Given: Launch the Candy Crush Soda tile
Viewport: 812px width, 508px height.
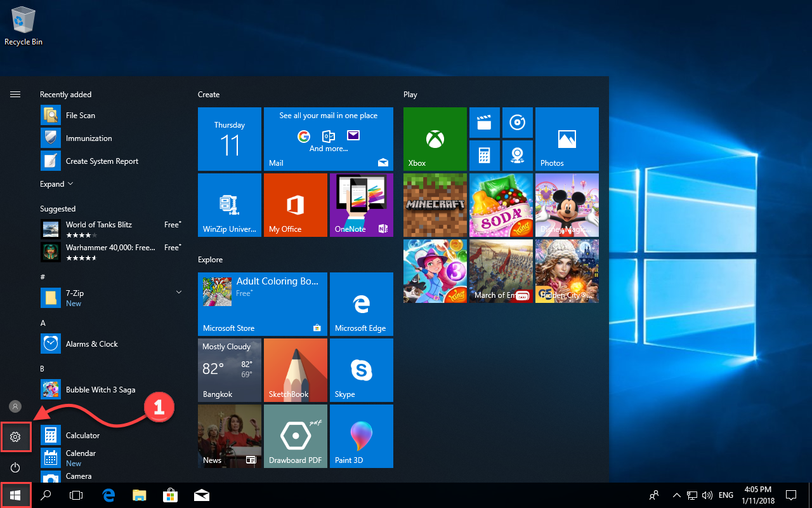Looking at the screenshot, I should [x=501, y=205].
